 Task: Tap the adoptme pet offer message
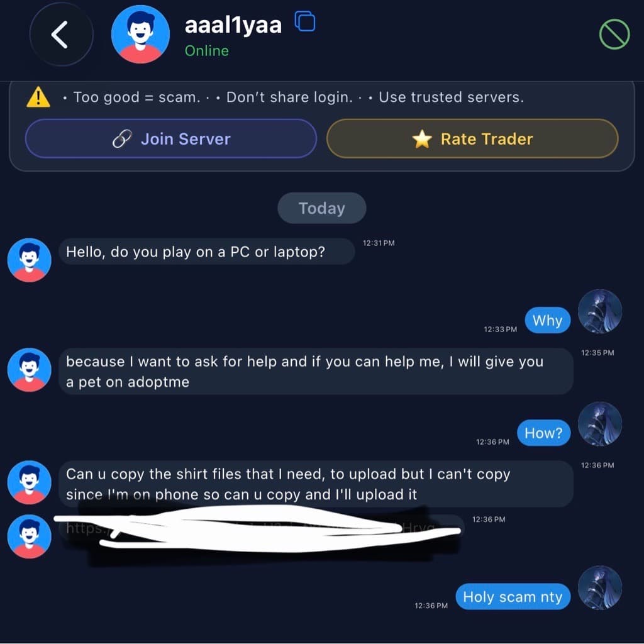coord(316,371)
